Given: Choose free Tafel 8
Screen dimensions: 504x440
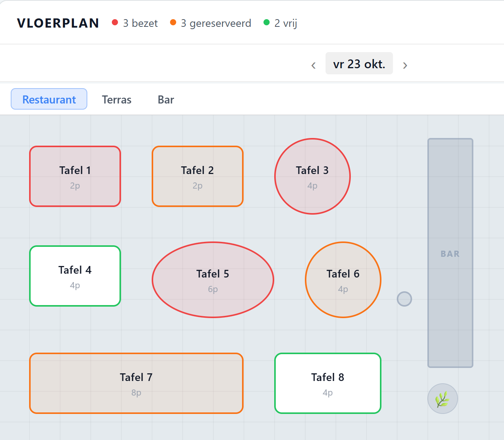Looking at the screenshot, I should coord(328,383).
